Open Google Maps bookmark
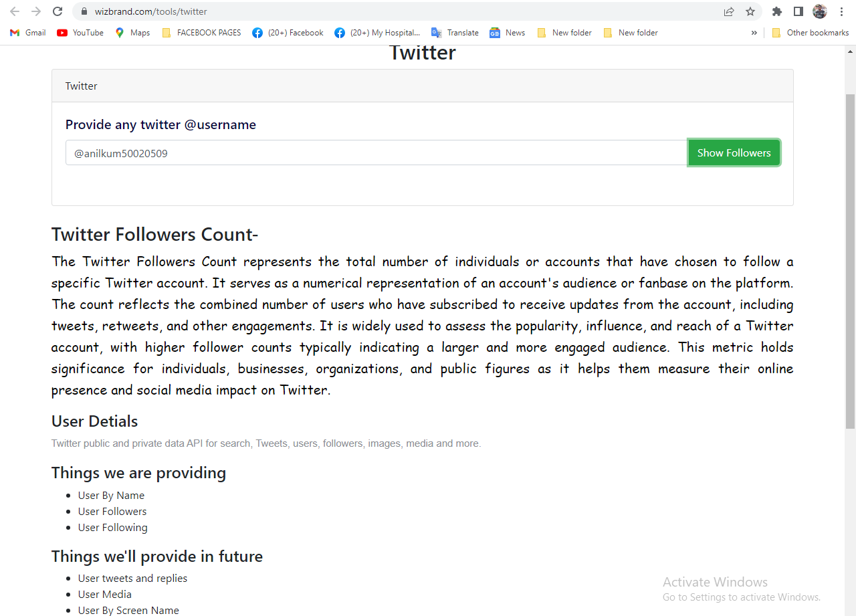 (x=132, y=32)
